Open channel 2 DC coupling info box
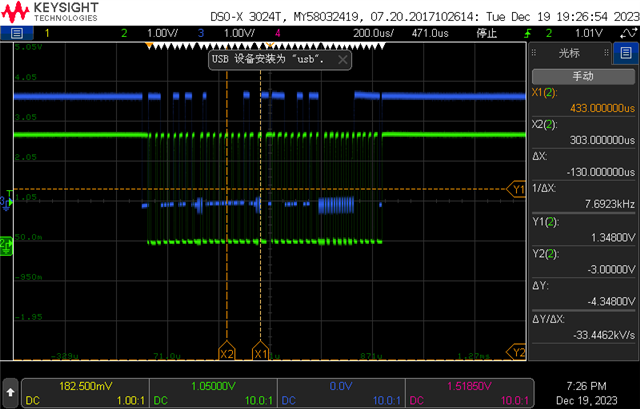The width and height of the screenshot is (640, 409). tap(213, 393)
